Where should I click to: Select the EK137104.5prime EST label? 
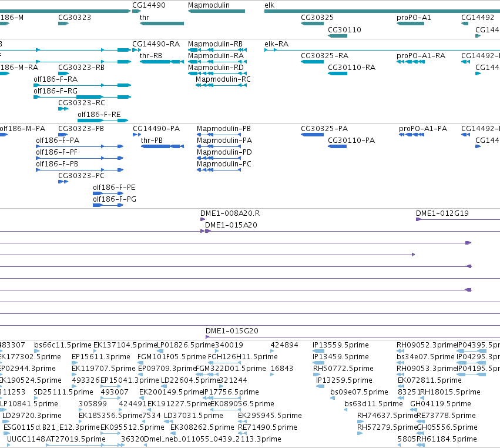pos(125,345)
